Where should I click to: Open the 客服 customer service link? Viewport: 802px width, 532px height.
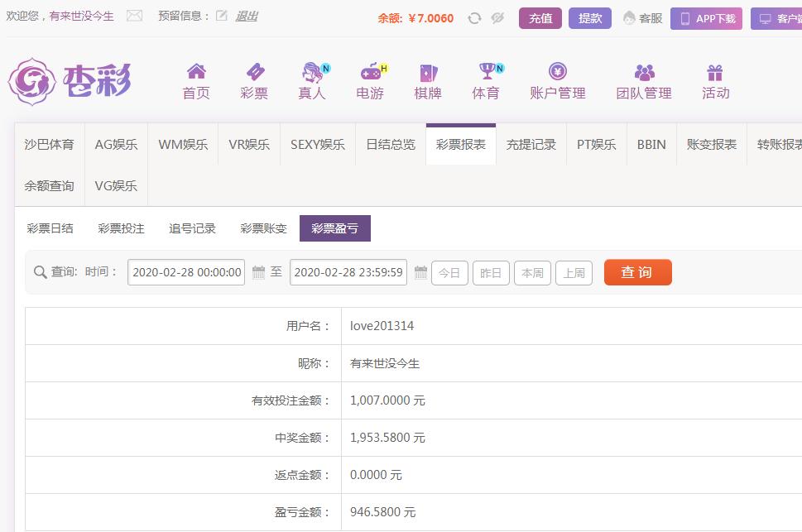[x=643, y=18]
